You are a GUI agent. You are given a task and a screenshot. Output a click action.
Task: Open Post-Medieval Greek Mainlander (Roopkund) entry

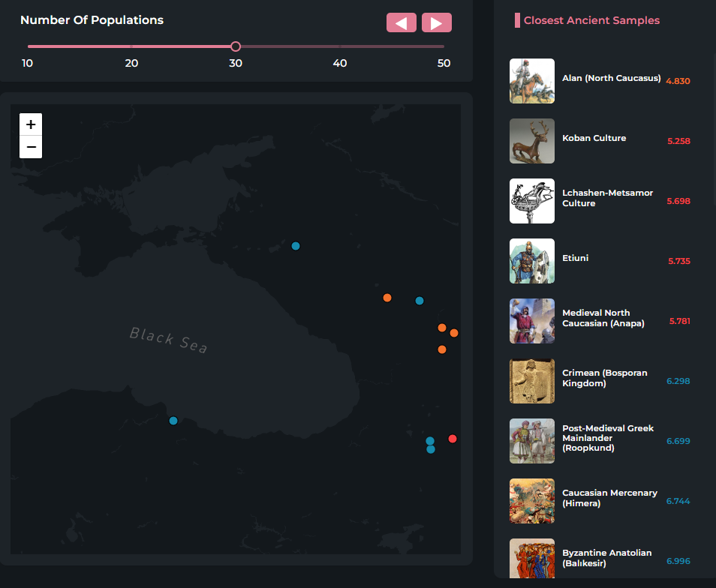click(x=607, y=438)
